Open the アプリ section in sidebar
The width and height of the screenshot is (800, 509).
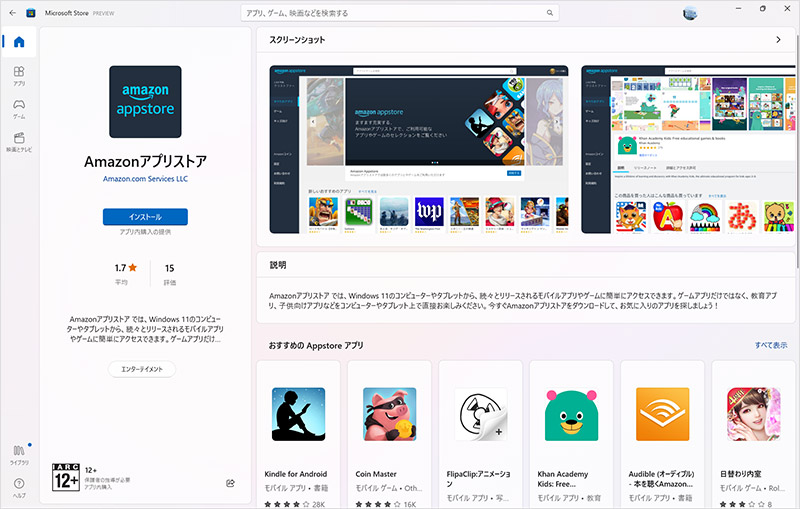click(x=19, y=75)
